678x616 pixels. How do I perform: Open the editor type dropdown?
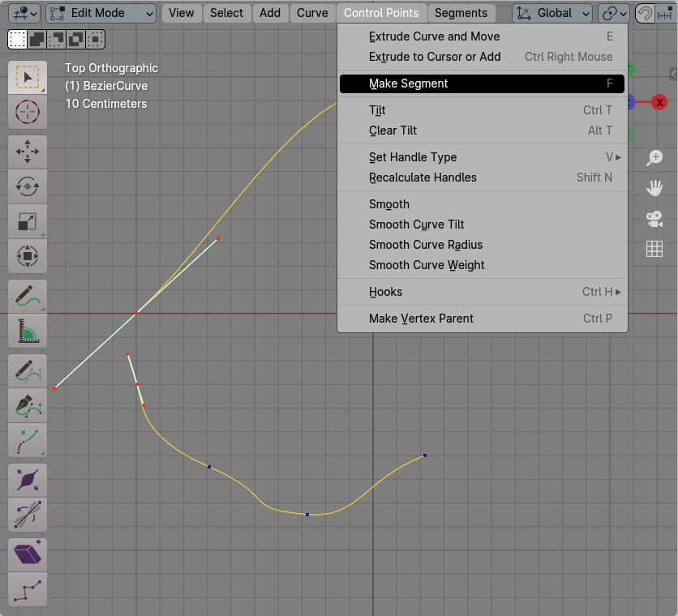pos(24,14)
